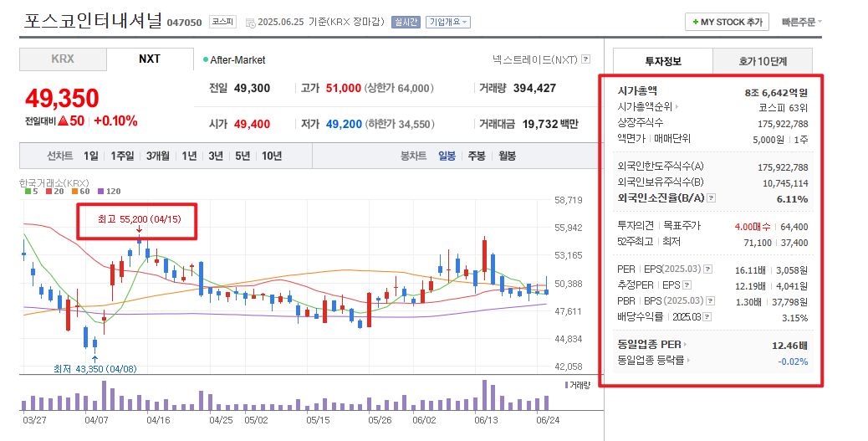
Task: Click the 16.11배 PER value
Action: (x=750, y=270)
